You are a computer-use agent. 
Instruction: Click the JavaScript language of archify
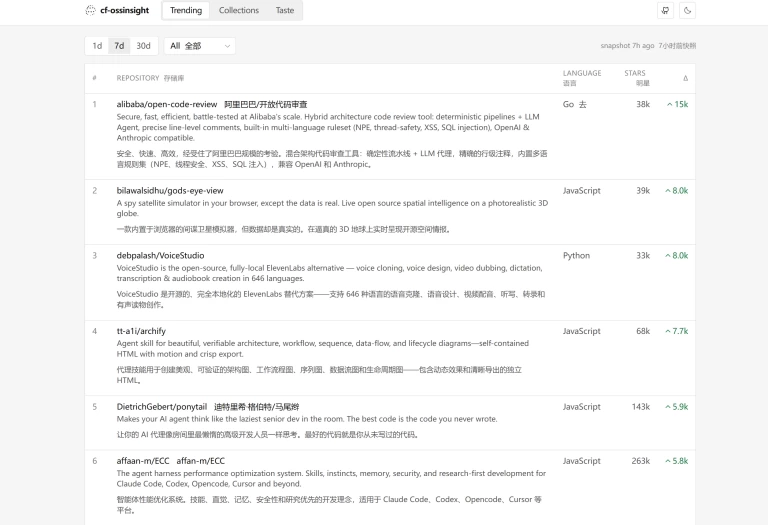(581, 331)
